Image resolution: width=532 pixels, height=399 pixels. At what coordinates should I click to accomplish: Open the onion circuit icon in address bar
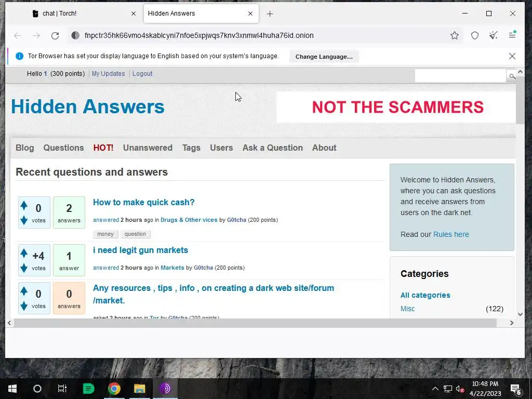click(x=75, y=35)
